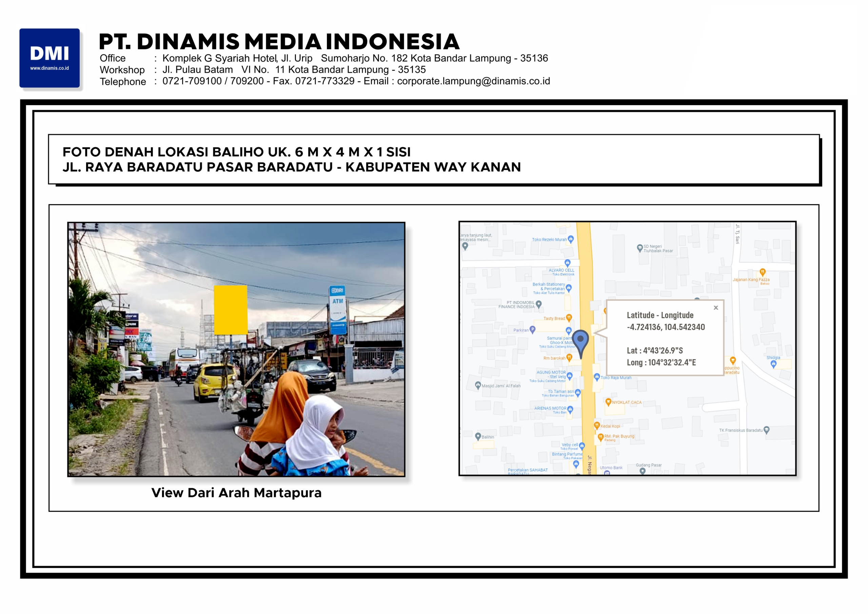
Task: Click the Masjid Jami' Al Falah mosque pin
Action: point(478,385)
